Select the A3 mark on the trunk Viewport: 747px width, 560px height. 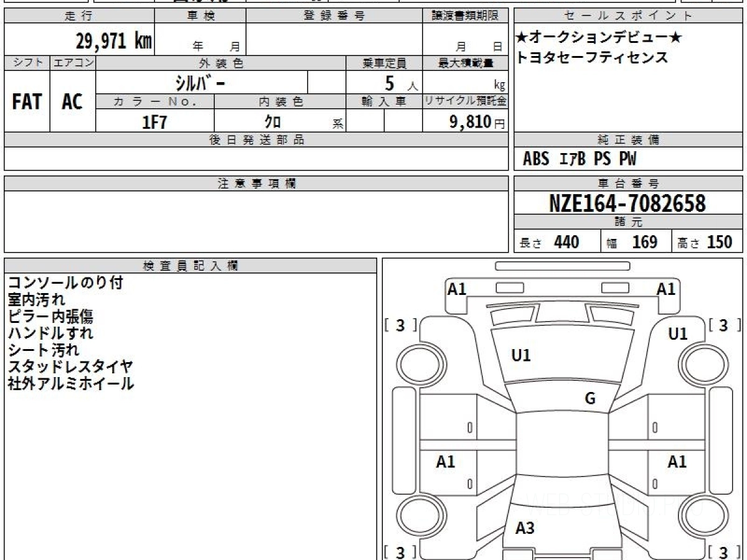click(x=525, y=528)
